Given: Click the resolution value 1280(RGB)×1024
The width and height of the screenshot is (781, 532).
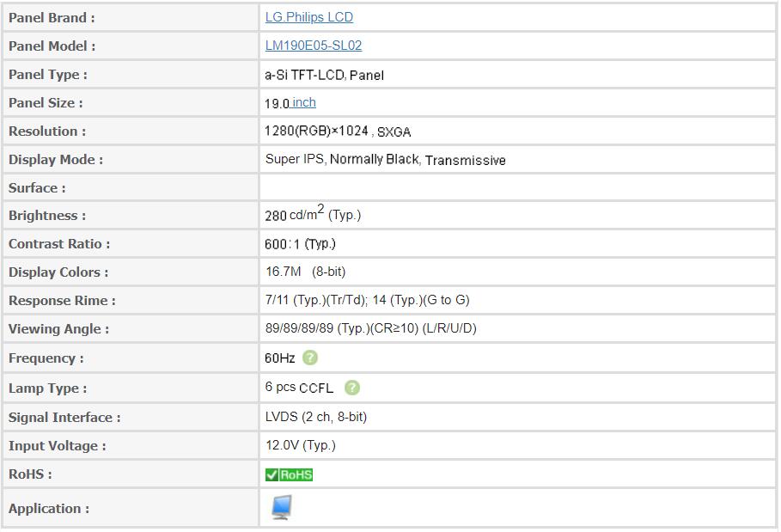Looking at the screenshot, I should point(316,131).
